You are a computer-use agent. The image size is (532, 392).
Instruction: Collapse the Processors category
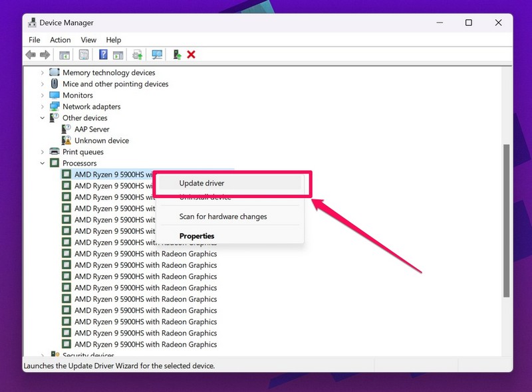coord(43,163)
